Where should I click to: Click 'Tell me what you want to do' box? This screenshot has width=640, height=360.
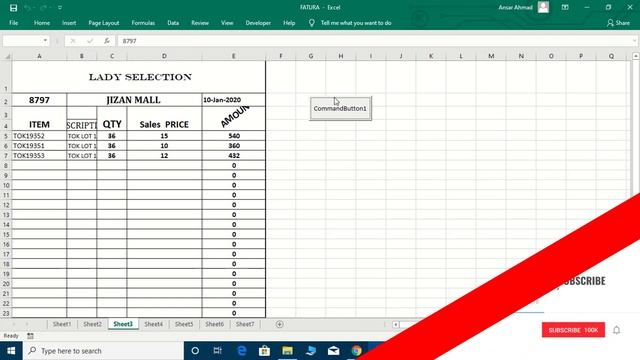(x=356, y=23)
